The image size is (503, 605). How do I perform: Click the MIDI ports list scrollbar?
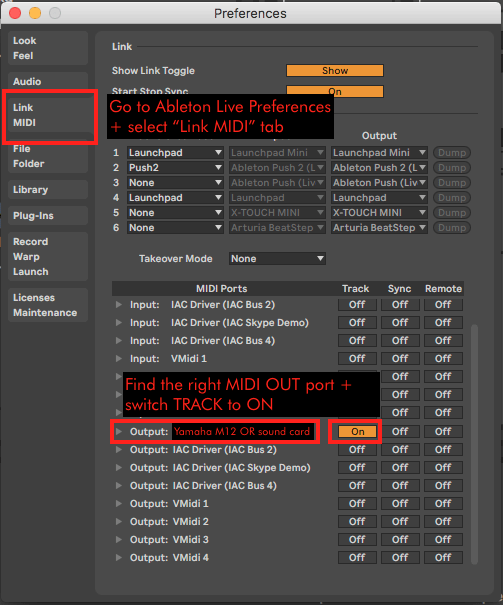[x=474, y=444]
